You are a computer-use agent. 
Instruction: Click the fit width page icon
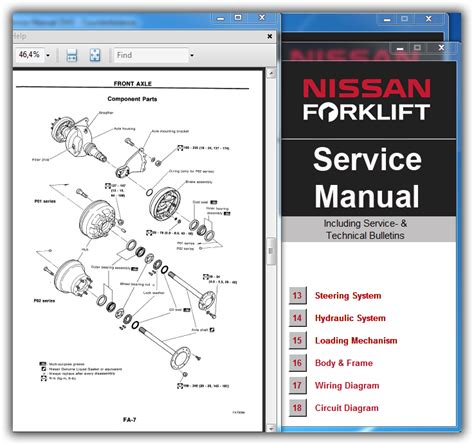pos(72,55)
